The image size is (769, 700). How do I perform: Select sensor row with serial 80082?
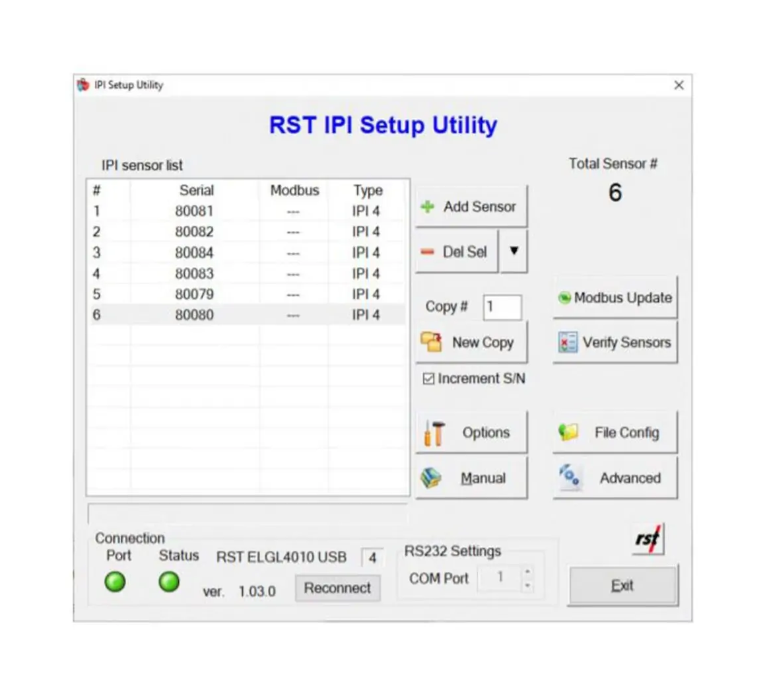tap(248, 232)
